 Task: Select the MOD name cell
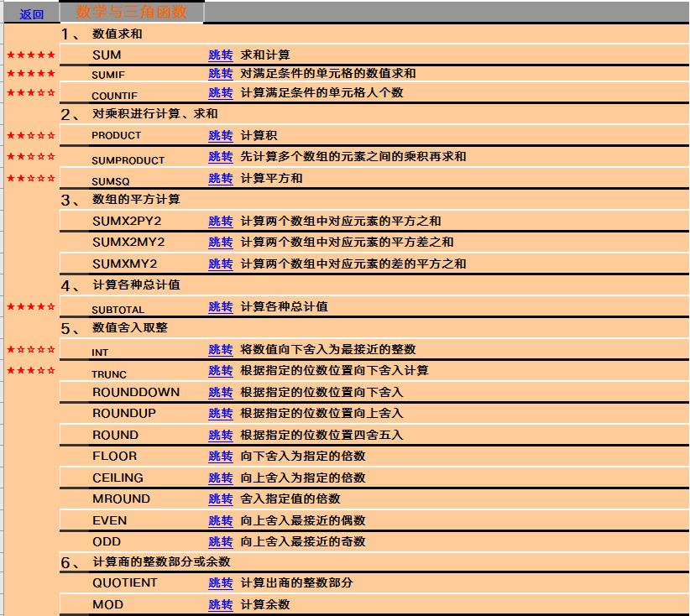point(107,604)
